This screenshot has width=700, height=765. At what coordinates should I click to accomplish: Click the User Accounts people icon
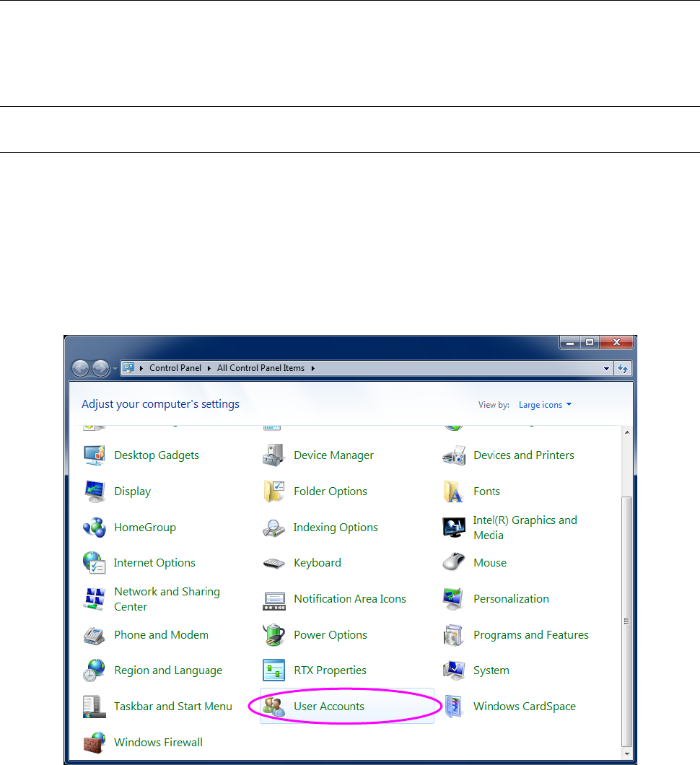[274, 707]
